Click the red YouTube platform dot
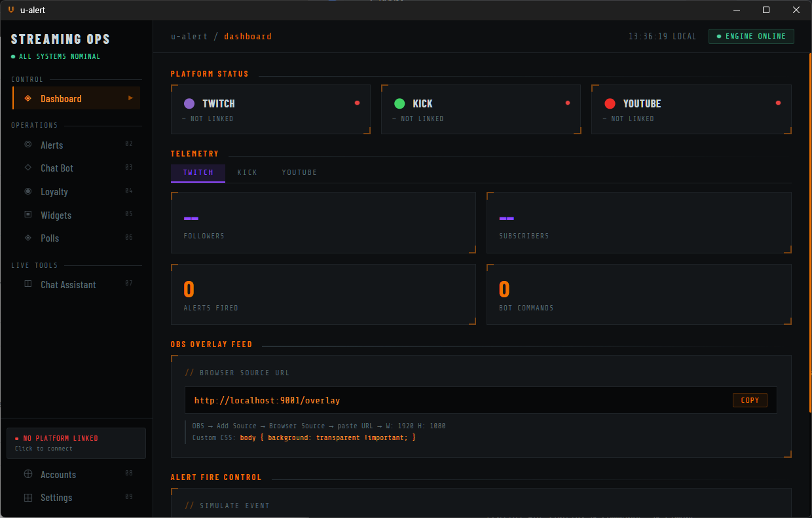812x518 pixels. tap(610, 103)
